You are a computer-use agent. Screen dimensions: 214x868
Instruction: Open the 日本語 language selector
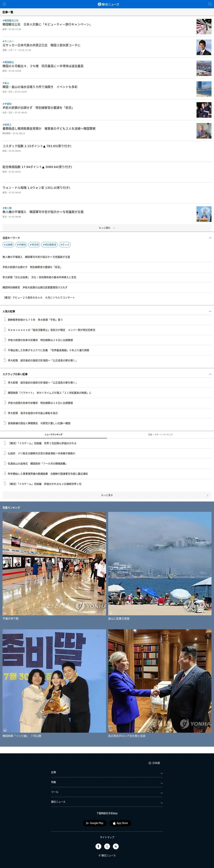[154, 763]
